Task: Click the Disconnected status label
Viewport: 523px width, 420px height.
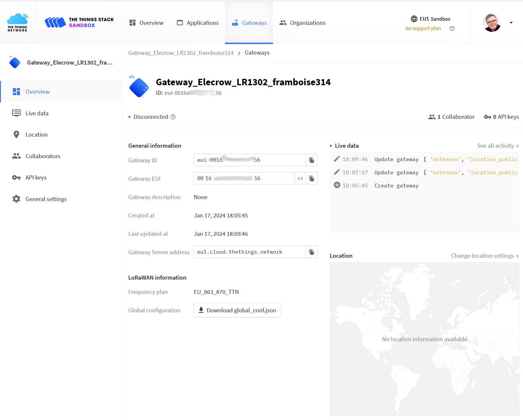Action: 151,117
